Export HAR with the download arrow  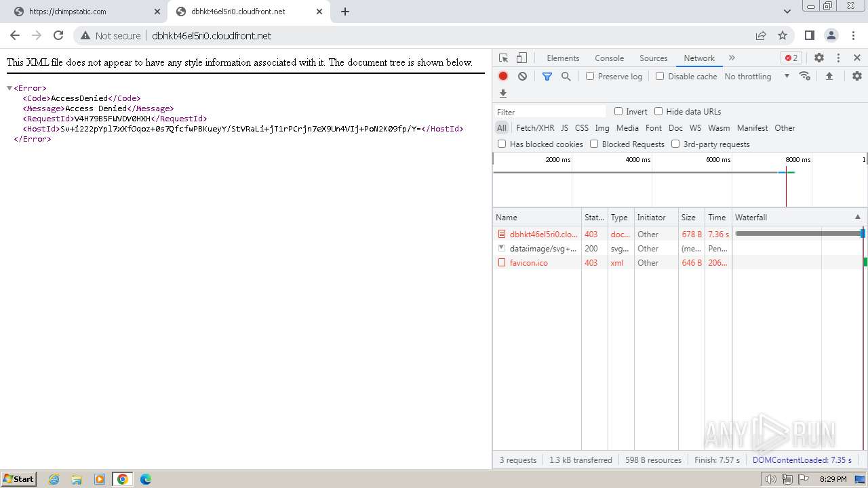pyautogui.click(x=503, y=93)
